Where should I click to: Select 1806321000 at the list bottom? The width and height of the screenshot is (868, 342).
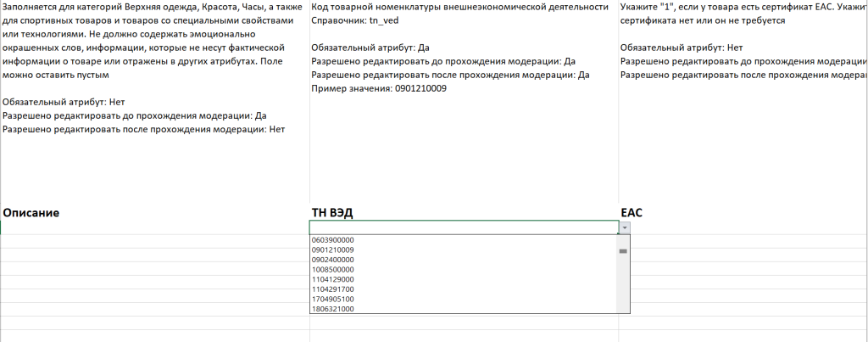[x=333, y=309]
